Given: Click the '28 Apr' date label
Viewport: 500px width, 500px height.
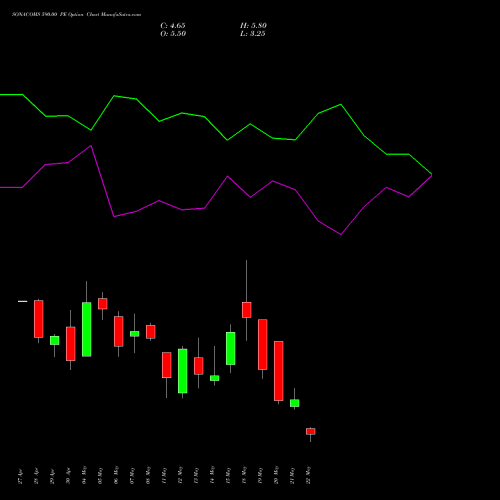Looking at the screenshot, I should 37,476.
